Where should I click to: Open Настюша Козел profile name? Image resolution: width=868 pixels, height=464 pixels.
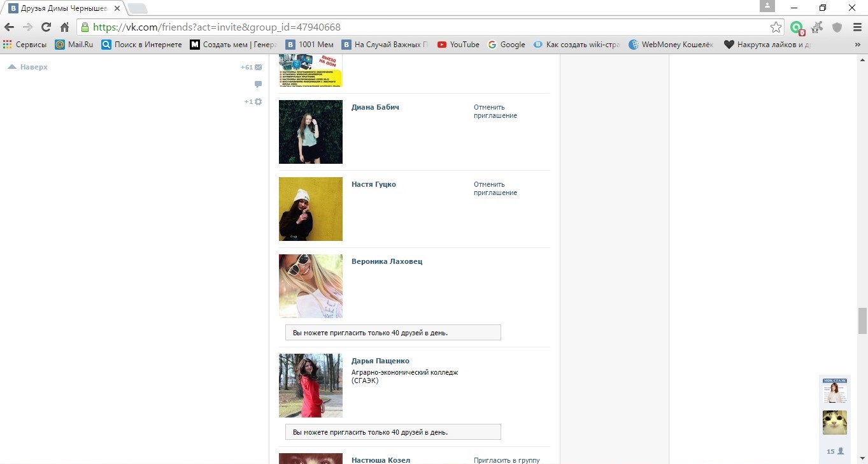tap(381, 460)
